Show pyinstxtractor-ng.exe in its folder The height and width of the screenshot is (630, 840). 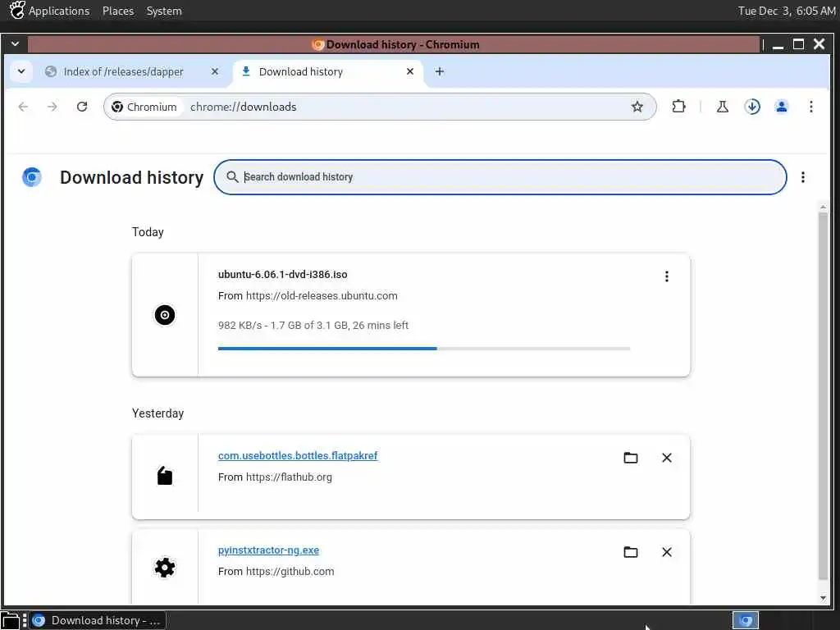click(x=631, y=552)
